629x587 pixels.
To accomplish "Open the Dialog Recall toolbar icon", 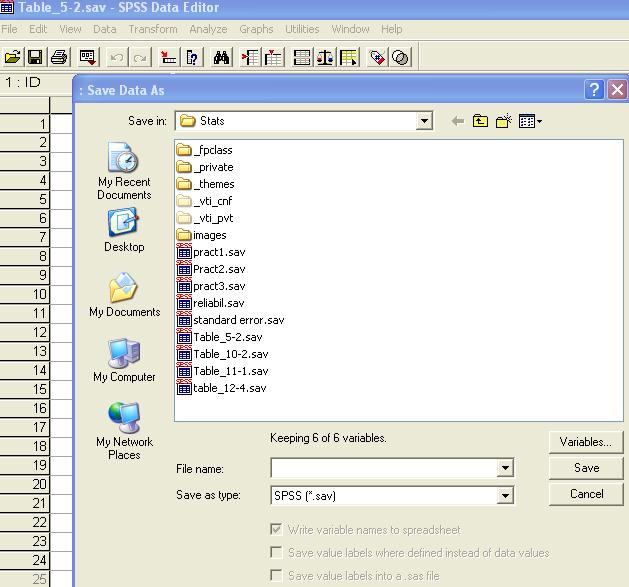I will click(87, 58).
